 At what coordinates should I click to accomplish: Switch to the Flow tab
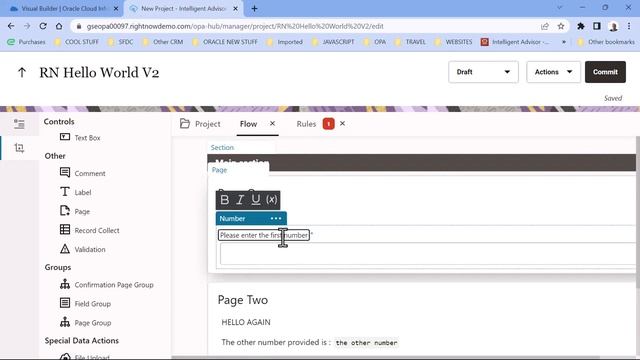(x=248, y=124)
